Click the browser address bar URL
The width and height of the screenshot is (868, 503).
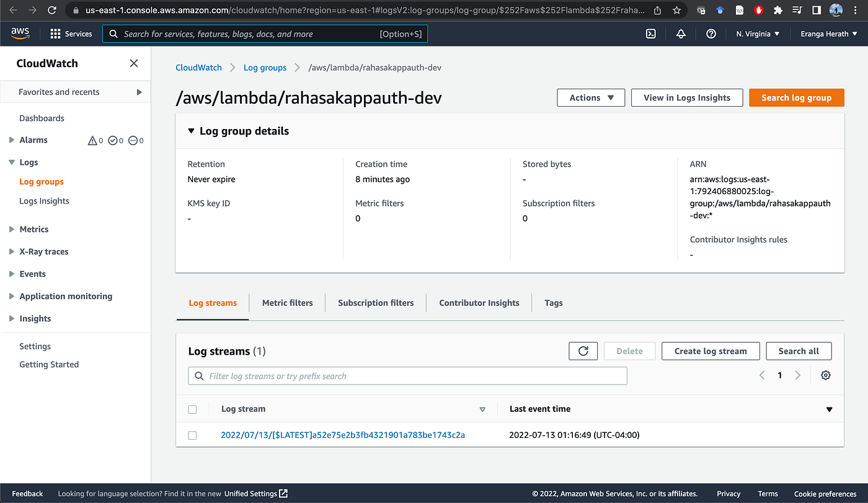coord(365,11)
